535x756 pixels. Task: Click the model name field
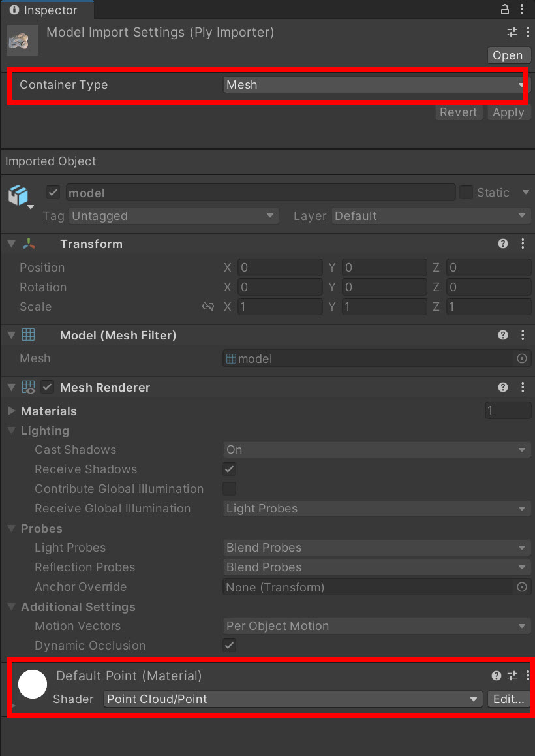pyautogui.click(x=260, y=193)
